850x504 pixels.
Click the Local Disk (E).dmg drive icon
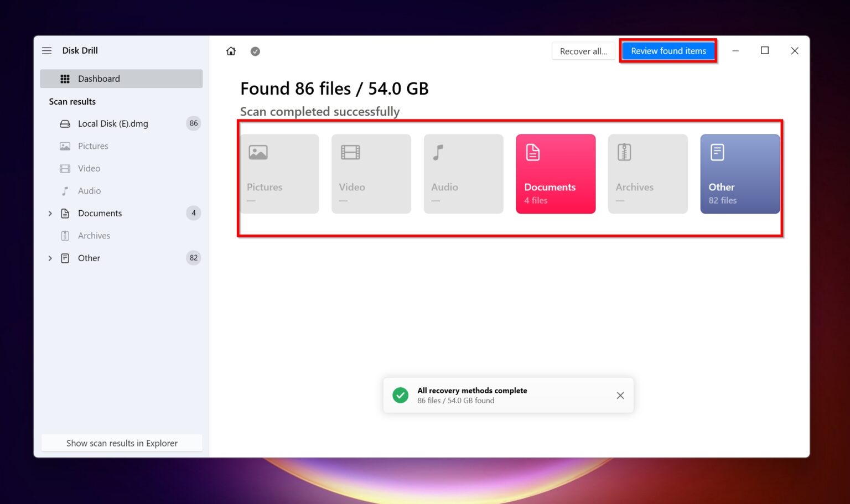point(65,123)
